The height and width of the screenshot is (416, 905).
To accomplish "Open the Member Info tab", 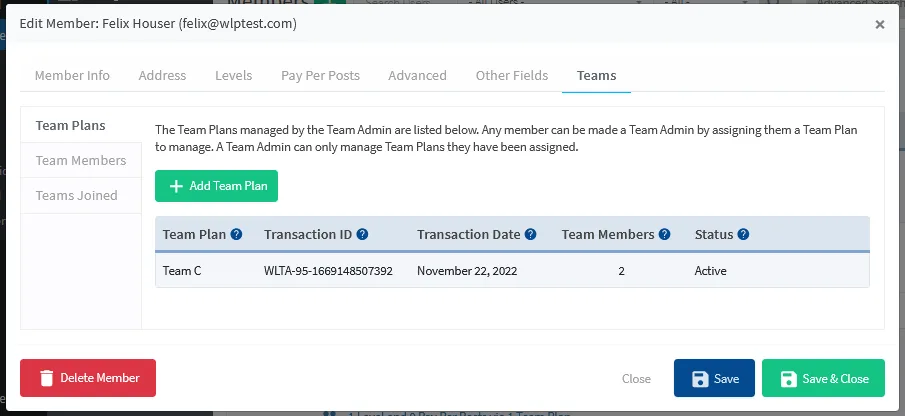I will tap(72, 76).
